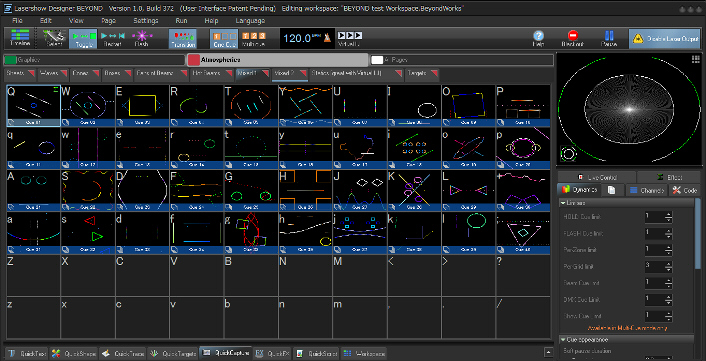Viewport: 706px width, 361px height.
Task: Open QuickTrace tool tab
Action: pyautogui.click(x=122, y=354)
